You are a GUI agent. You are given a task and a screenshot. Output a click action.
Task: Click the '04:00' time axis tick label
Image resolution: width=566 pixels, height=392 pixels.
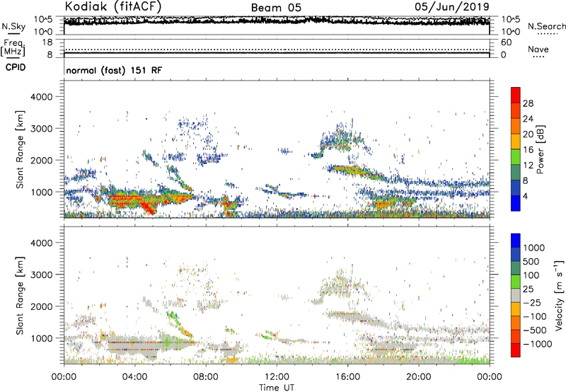click(134, 377)
